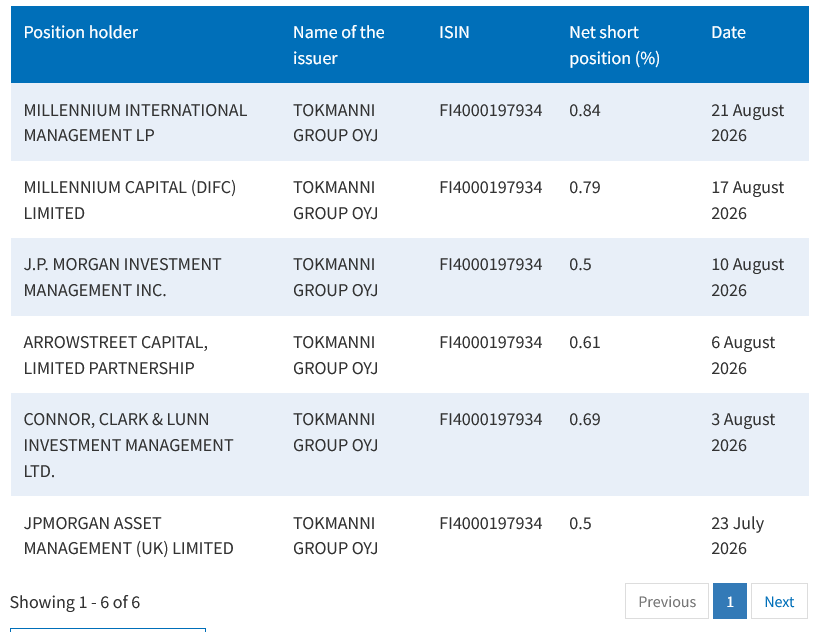
Task: Select CONNOR, CLARK & LUNN holder cell
Action: pos(128,445)
